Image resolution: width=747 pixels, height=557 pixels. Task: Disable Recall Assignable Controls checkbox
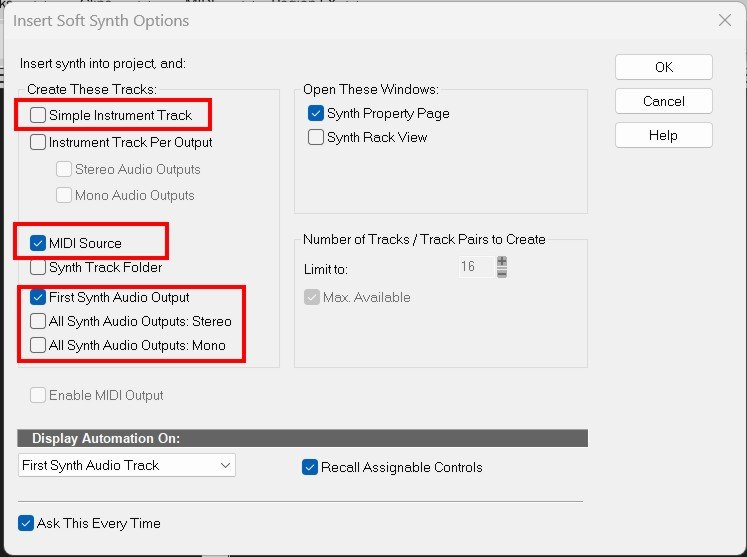pyautogui.click(x=310, y=467)
